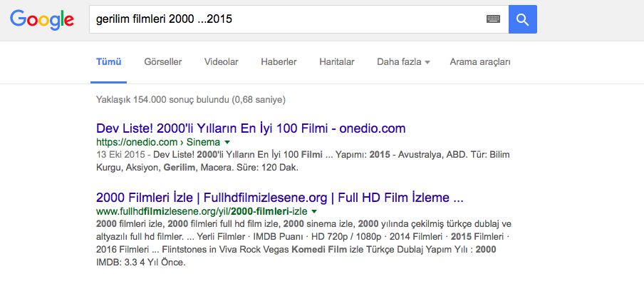Open the on-screen keyboard icon

[493, 19]
